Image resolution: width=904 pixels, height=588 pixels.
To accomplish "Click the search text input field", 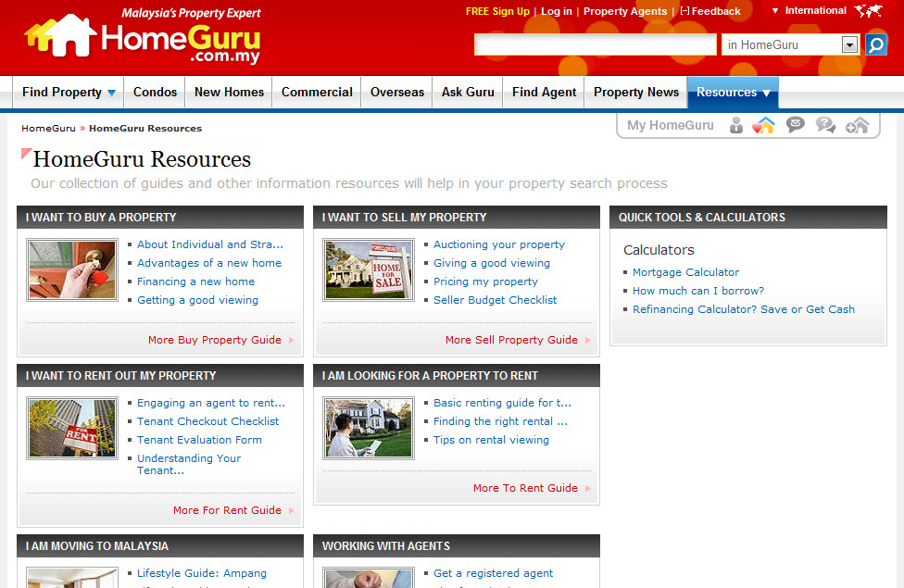I will click(x=596, y=44).
